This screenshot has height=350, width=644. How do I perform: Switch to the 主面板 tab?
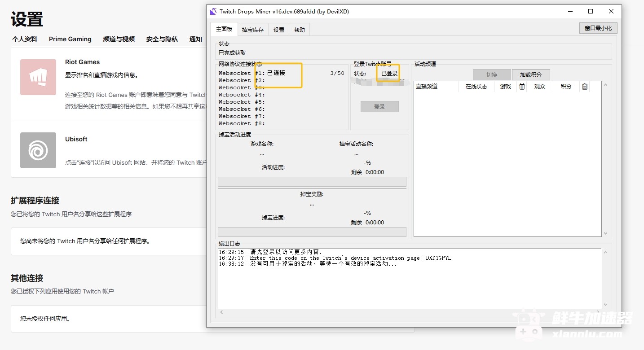pos(224,29)
